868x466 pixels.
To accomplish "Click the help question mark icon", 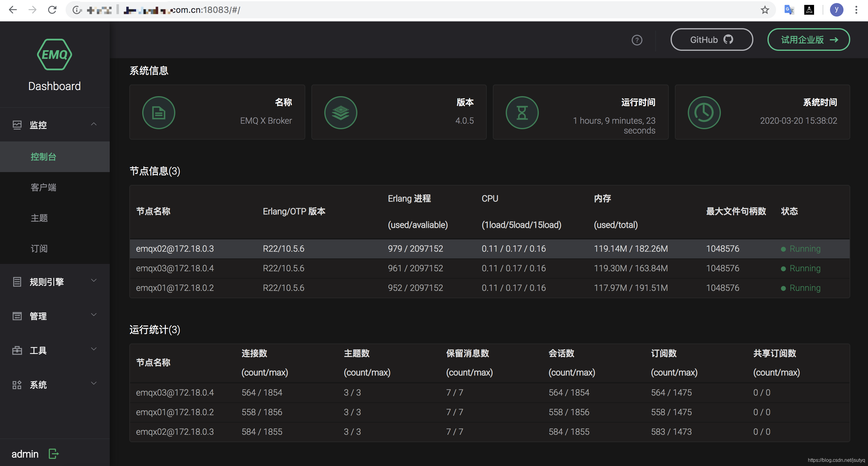I will pyautogui.click(x=637, y=40).
